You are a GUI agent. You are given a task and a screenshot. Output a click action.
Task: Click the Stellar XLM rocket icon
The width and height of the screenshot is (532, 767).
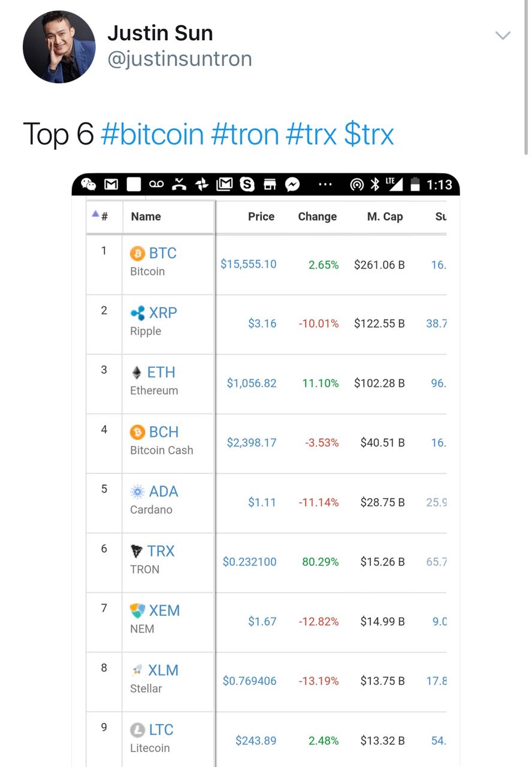click(138, 671)
